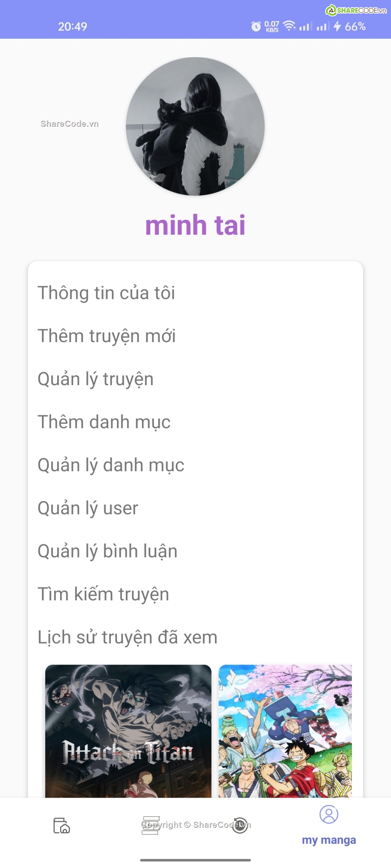Tap the battery charging bolt icon
This screenshot has height=868, width=391.
click(337, 26)
